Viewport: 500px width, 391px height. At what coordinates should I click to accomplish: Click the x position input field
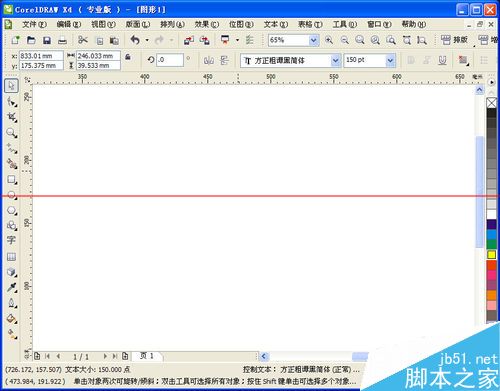tap(41, 56)
